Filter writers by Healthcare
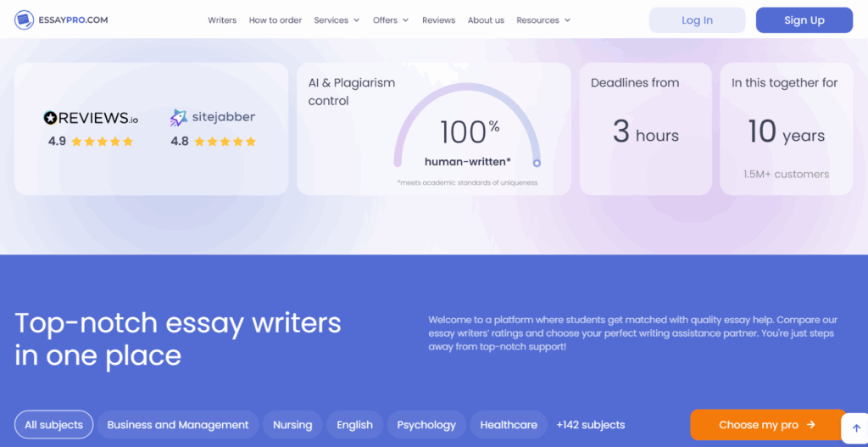 coord(509,425)
